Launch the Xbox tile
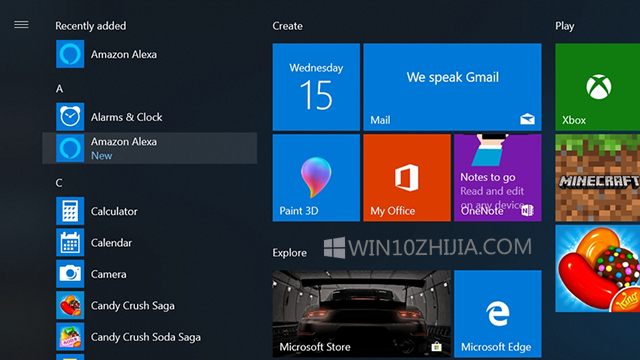The width and height of the screenshot is (640, 360). (x=598, y=87)
